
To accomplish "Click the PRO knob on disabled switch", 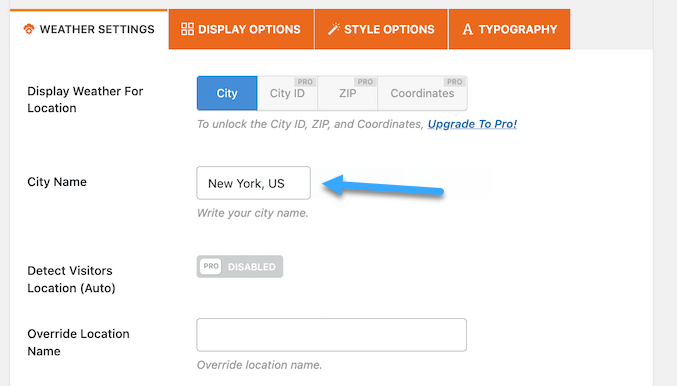I will 211,266.
